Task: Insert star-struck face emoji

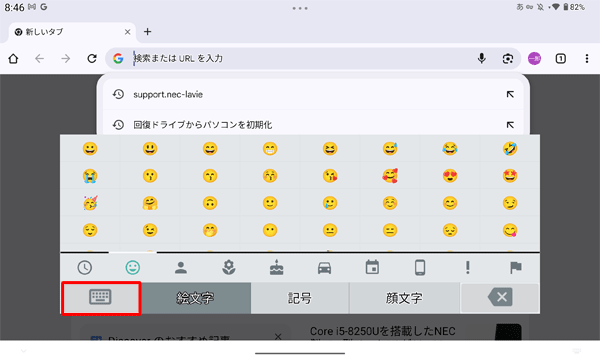Action: (x=510, y=176)
